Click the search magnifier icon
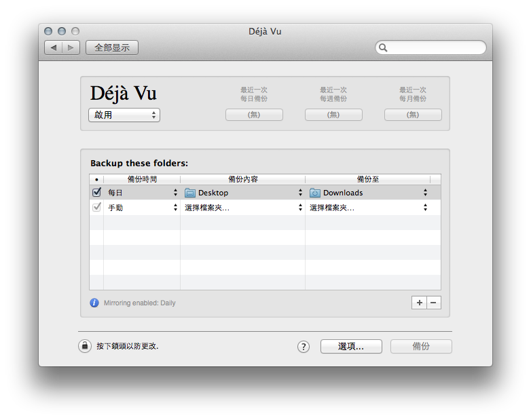Image resolution: width=531 pixels, height=420 pixels. coord(383,47)
